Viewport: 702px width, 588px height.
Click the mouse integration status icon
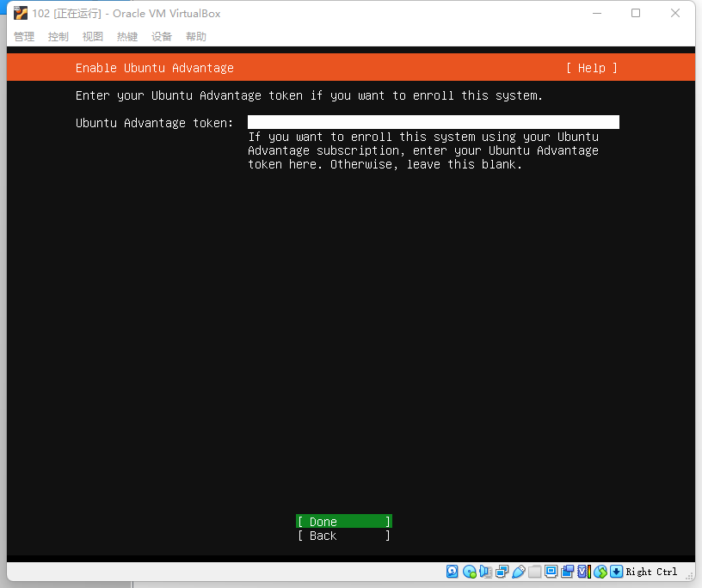(x=600, y=572)
